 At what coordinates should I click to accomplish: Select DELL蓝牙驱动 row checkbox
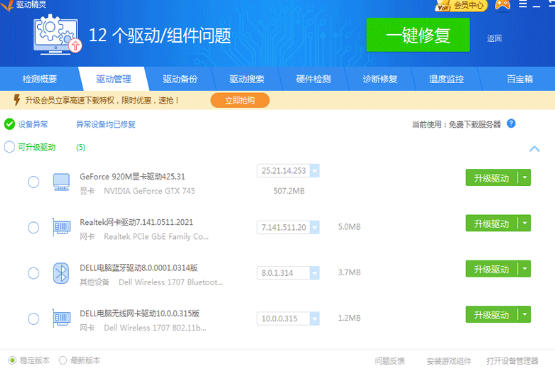tap(34, 273)
